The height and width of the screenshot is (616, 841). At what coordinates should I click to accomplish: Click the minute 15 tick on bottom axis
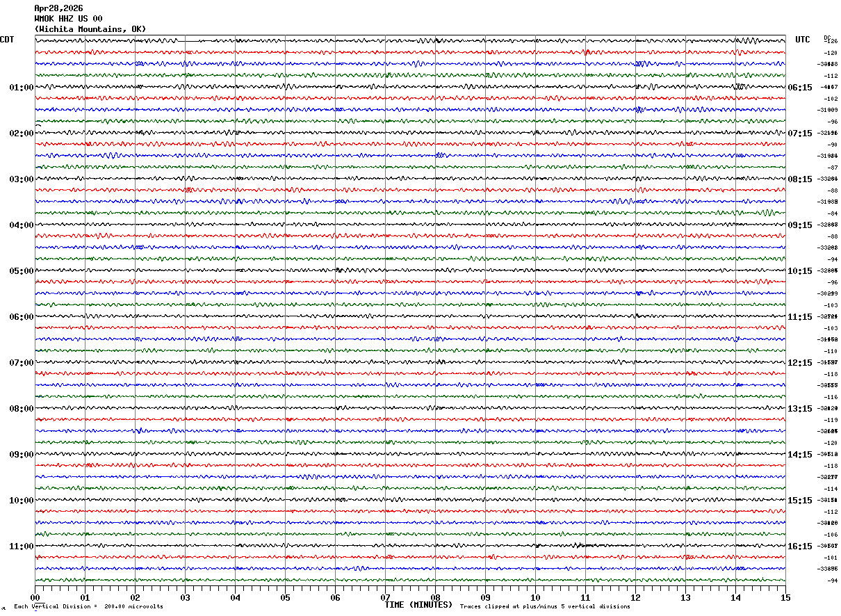point(785,597)
